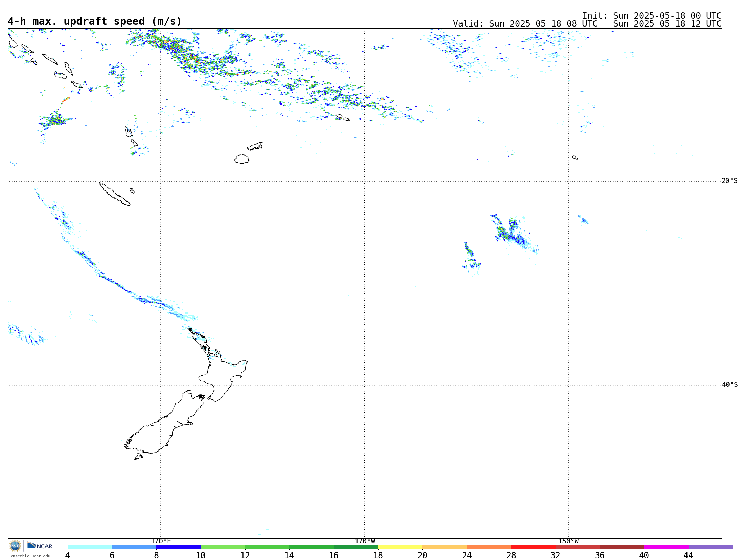Click the long New Caledonia island outline
744x560 pixels.
click(x=115, y=194)
